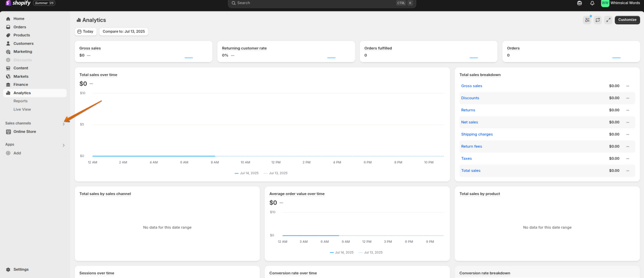Click the Returns breakdown link

[468, 110]
